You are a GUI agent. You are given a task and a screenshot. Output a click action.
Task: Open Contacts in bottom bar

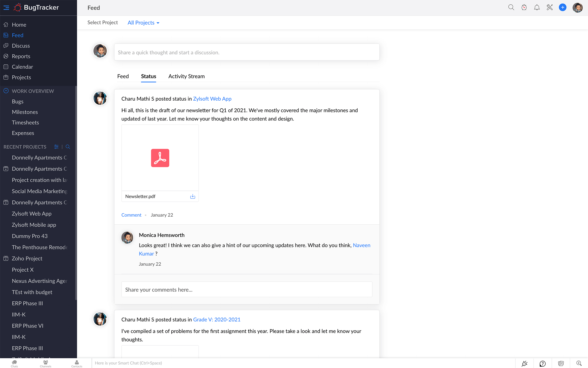click(x=77, y=363)
